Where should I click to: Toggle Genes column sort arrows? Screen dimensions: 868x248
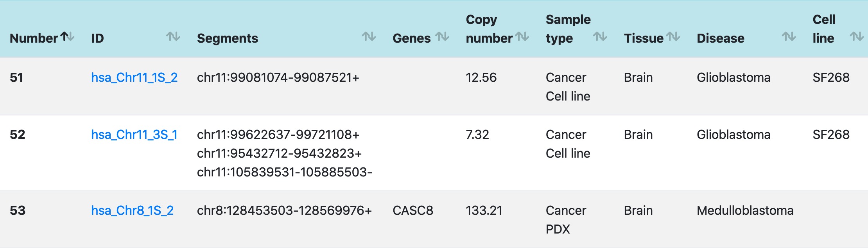[442, 37]
